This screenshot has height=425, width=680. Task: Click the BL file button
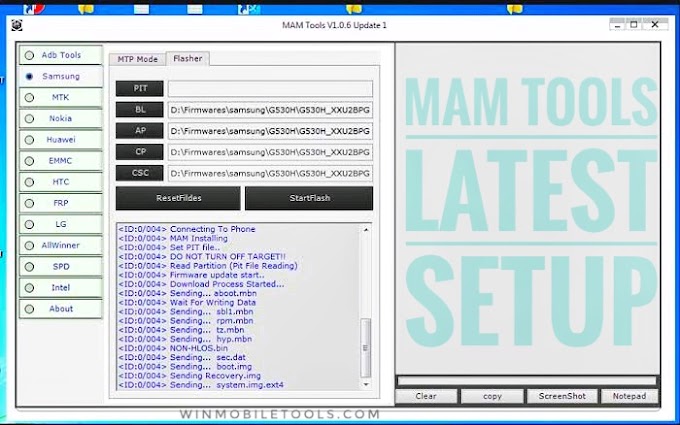click(x=140, y=110)
